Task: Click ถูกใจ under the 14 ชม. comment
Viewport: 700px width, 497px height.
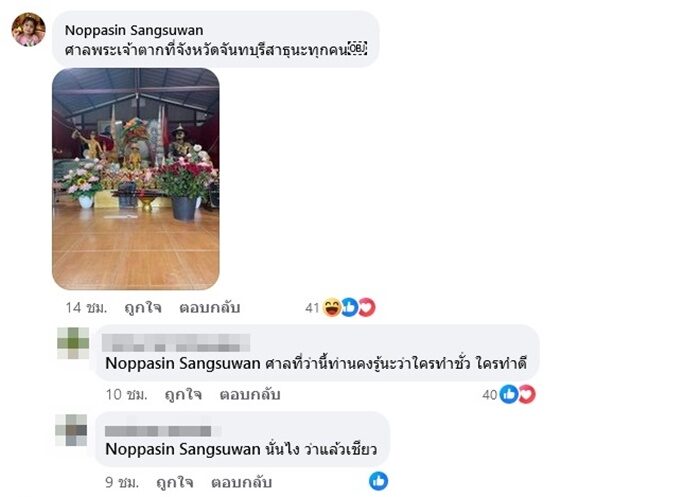Action: (143, 308)
